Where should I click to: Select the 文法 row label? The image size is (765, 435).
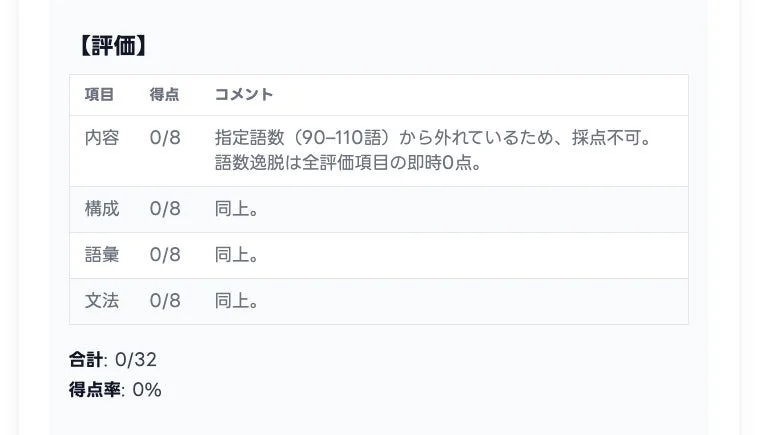coord(102,301)
